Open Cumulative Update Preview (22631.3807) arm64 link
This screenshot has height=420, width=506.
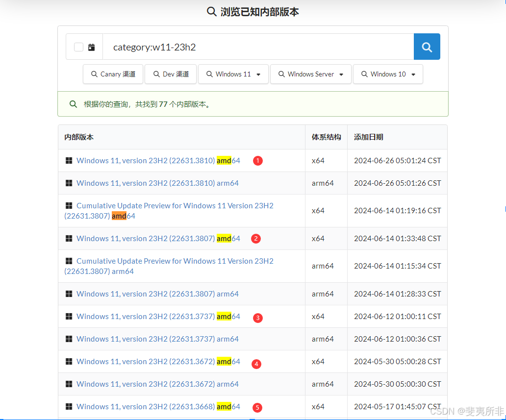pos(169,266)
